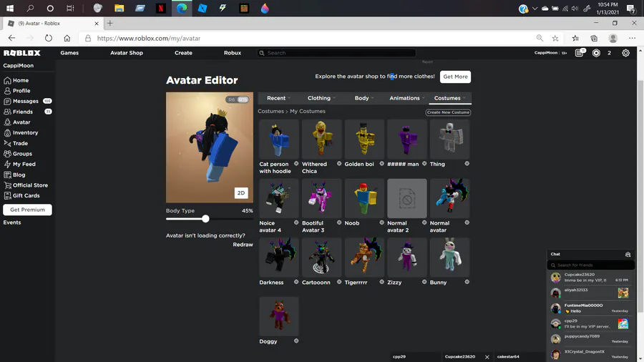Open the Create menu item
The image size is (644, 362).
click(183, 53)
